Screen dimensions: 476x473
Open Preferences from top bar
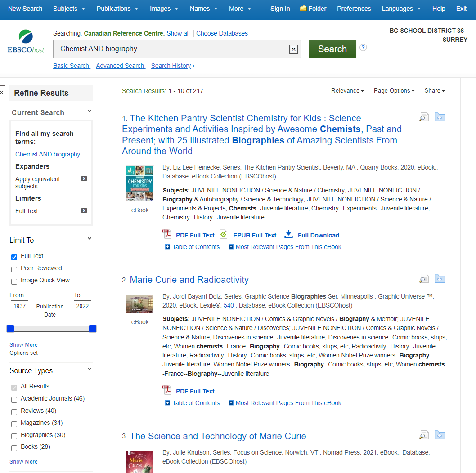pos(354,9)
